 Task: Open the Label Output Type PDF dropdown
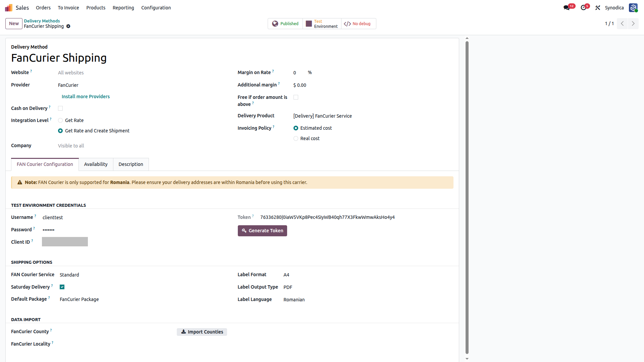[x=368, y=287]
